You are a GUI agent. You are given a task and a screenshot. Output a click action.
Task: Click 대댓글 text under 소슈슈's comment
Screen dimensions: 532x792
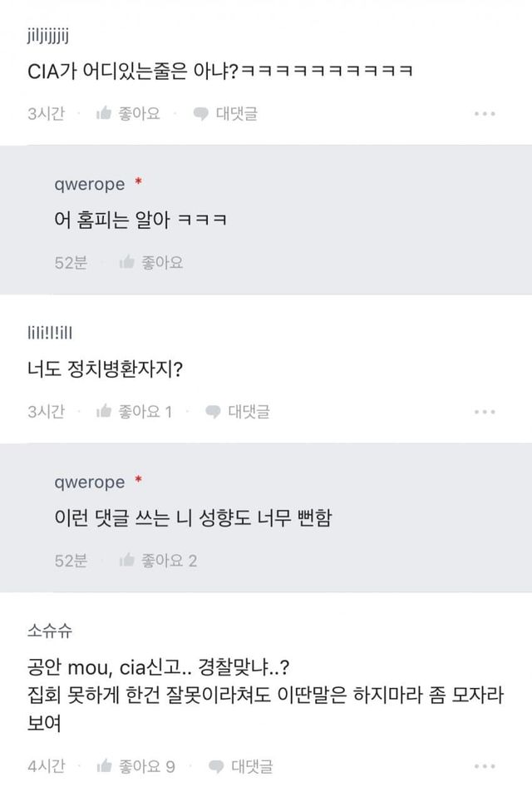pyautogui.click(x=252, y=766)
